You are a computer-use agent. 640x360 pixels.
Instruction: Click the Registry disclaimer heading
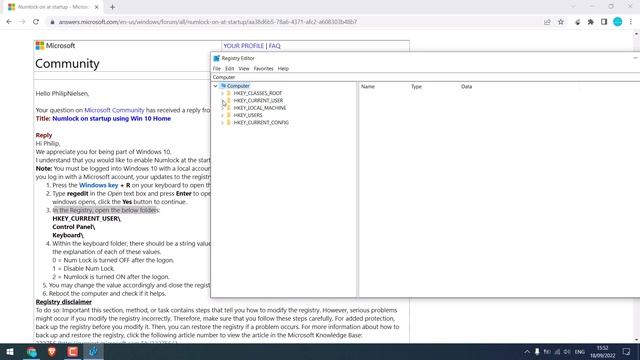64,302
